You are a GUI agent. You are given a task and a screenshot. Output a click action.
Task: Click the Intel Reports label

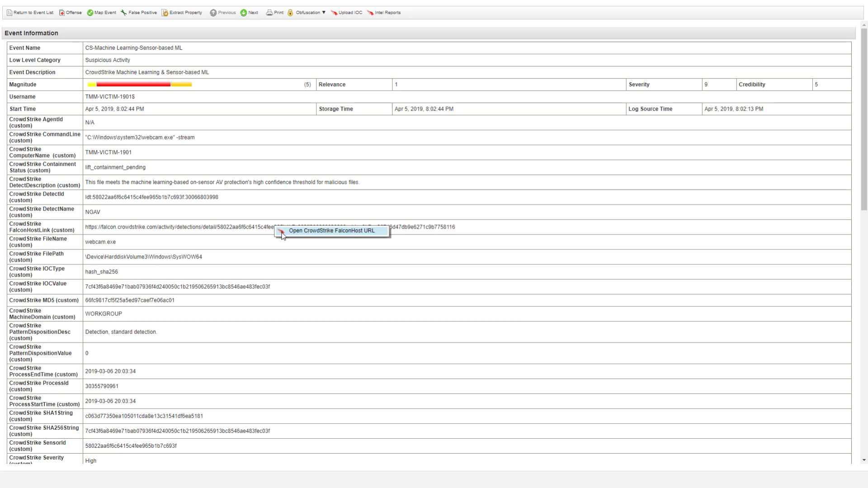click(387, 13)
